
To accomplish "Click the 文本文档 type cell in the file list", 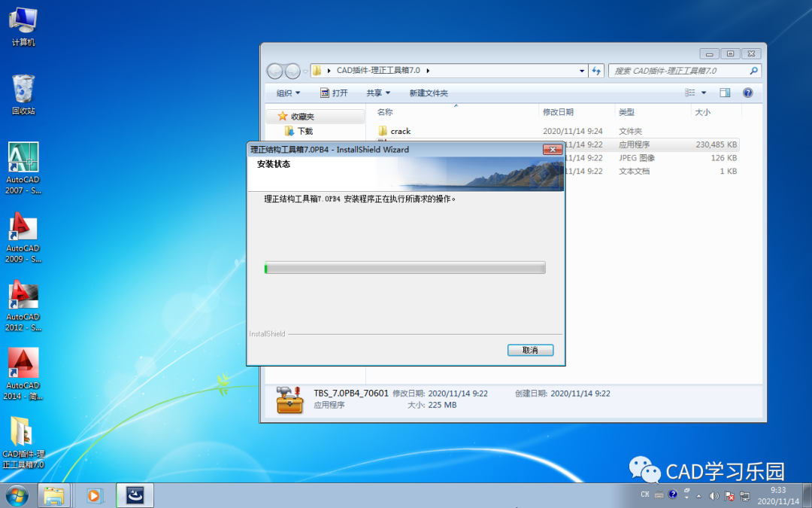I will coord(634,171).
